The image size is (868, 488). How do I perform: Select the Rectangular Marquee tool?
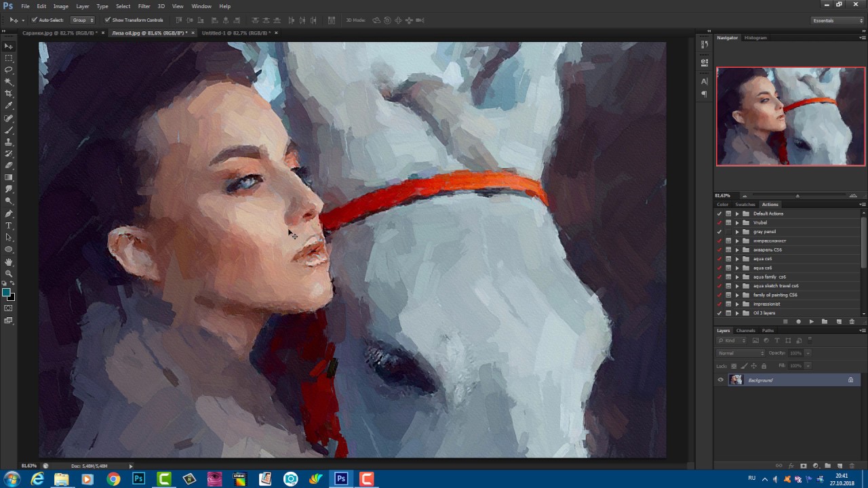[9, 58]
